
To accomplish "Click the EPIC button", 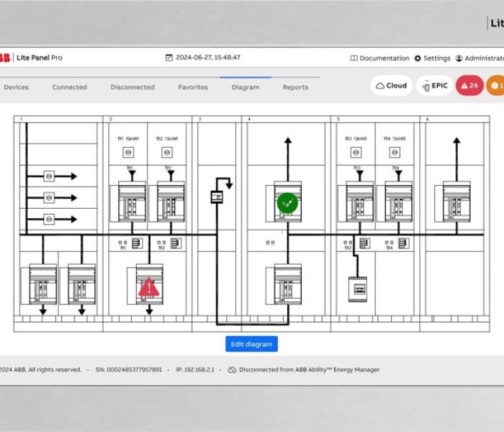I will [x=435, y=86].
